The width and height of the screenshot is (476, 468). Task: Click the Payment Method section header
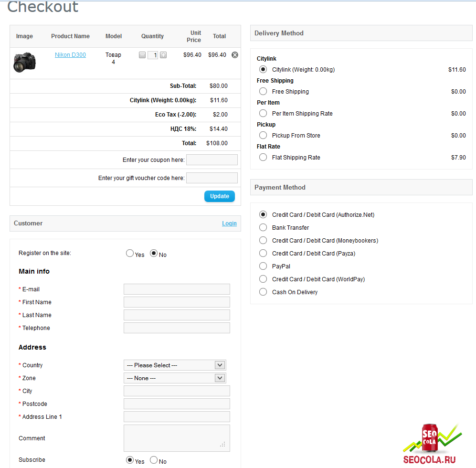[361, 187]
